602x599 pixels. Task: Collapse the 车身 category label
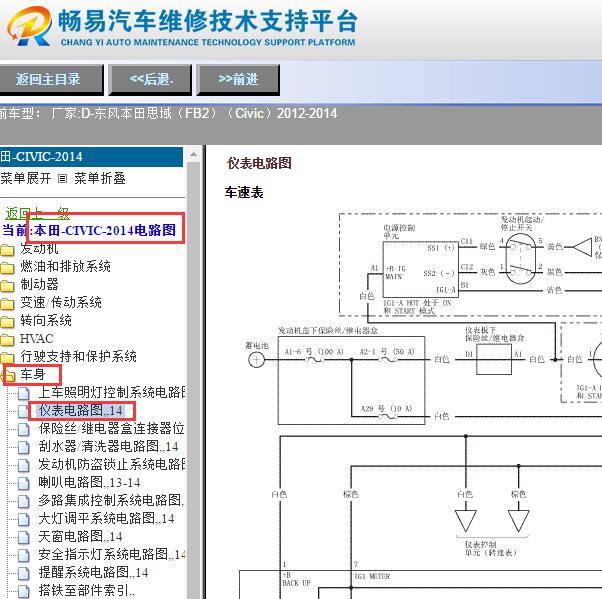pyautogui.click(x=33, y=374)
